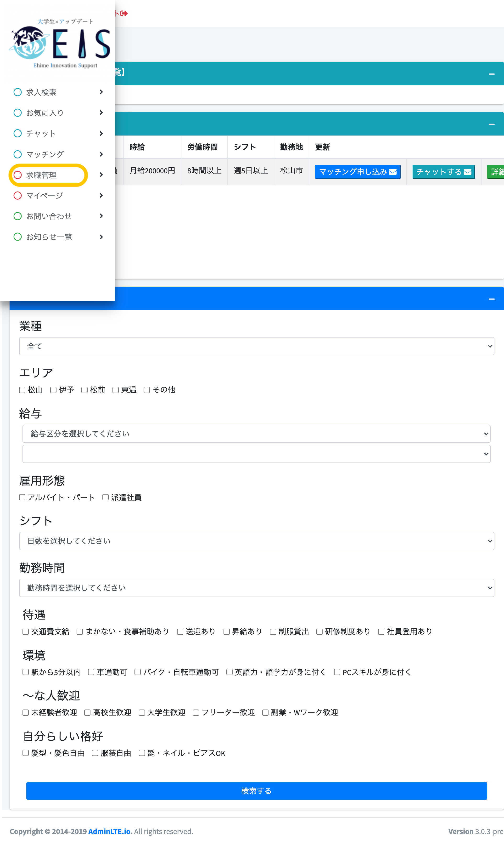Click the circle icon next to チャット
The image size is (504, 868).
17,133
